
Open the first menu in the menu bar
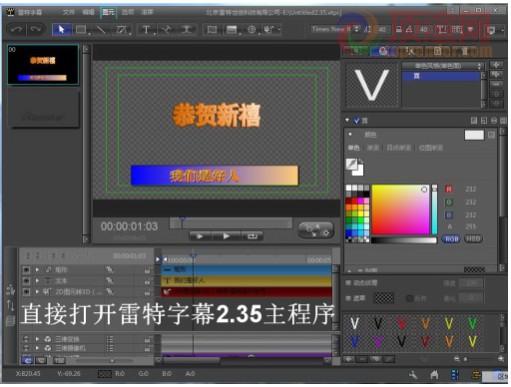point(68,12)
